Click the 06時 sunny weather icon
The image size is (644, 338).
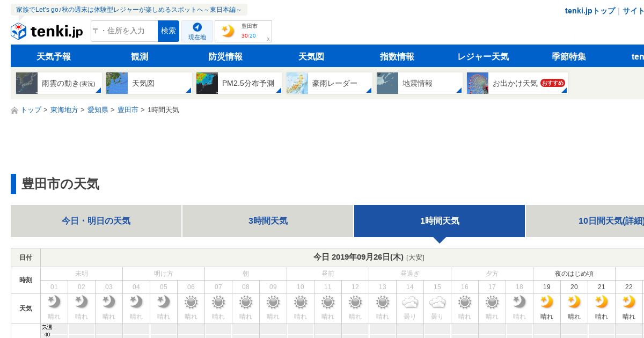[x=191, y=302]
